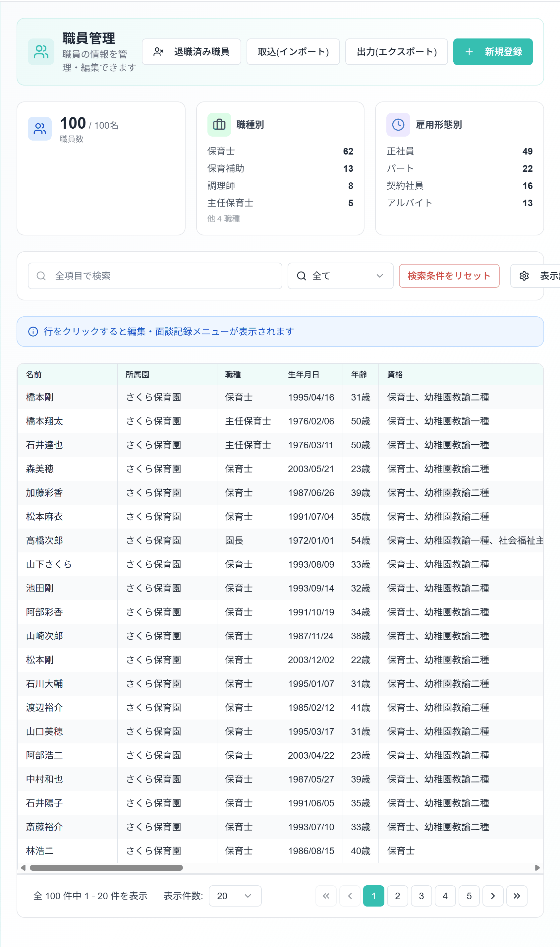Go to next page with right chevron
The height and width of the screenshot is (947, 560).
coord(493,896)
